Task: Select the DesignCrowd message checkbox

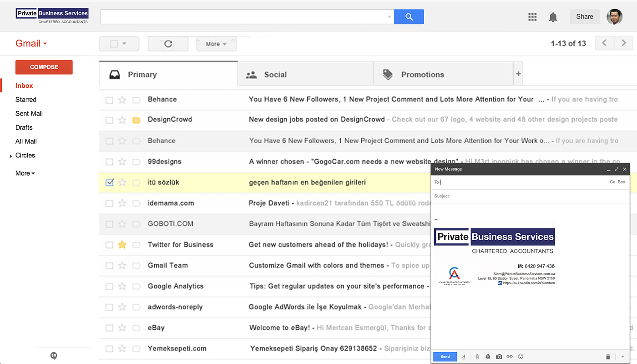Action: click(109, 121)
